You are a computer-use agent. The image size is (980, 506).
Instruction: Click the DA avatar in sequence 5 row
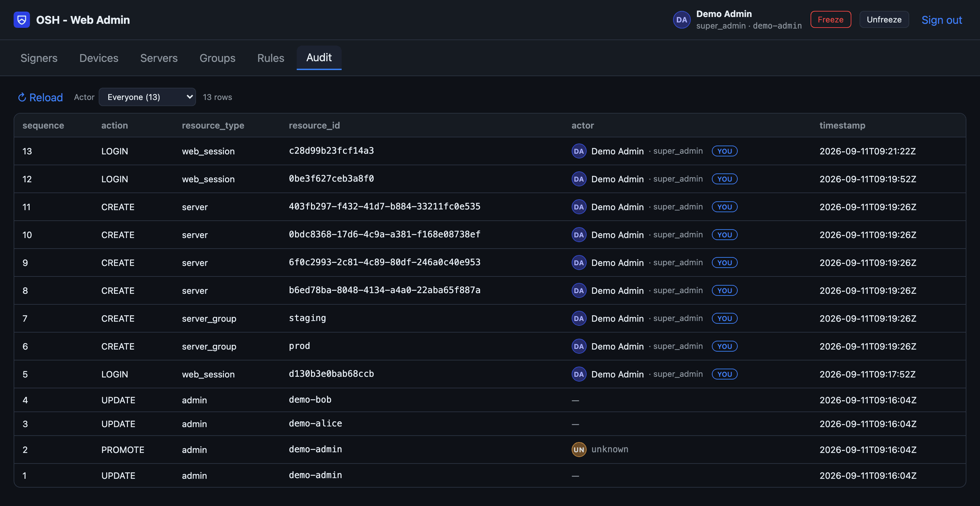click(578, 374)
